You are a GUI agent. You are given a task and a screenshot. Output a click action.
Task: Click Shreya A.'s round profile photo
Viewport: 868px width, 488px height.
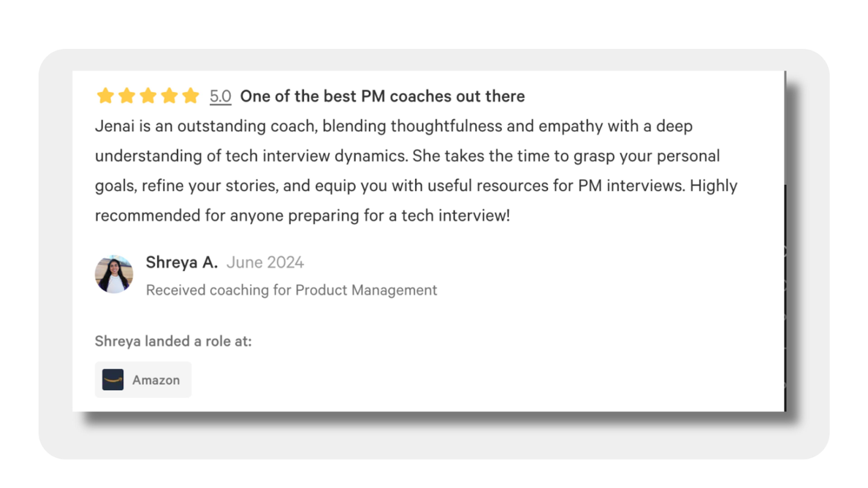click(x=114, y=274)
